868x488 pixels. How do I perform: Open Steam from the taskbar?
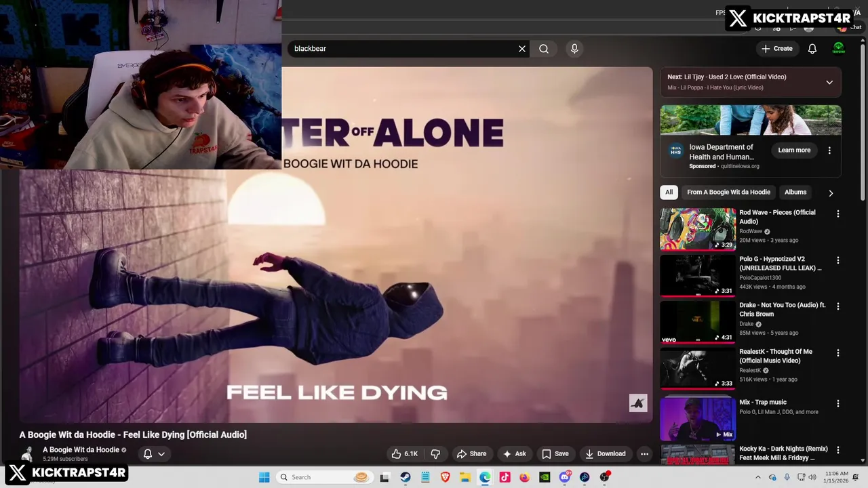(x=405, y=477)
